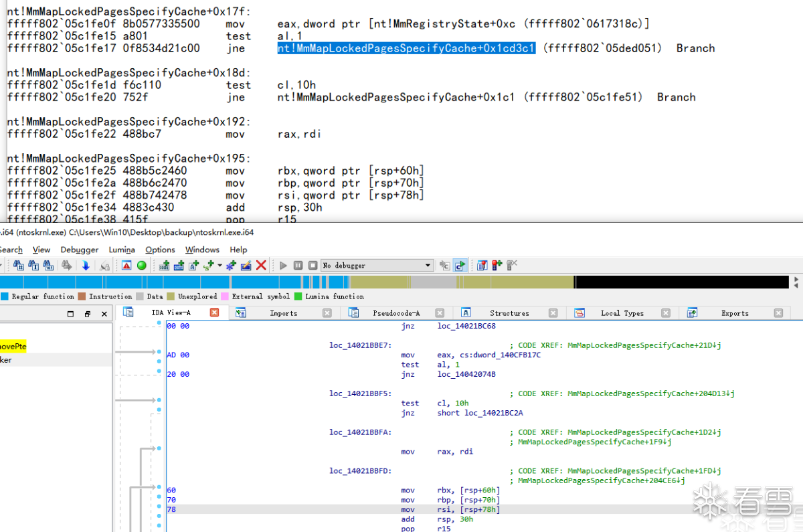Close the left functions panel
The width and height of the screenshot is (803, 532).
click(104, 314)
